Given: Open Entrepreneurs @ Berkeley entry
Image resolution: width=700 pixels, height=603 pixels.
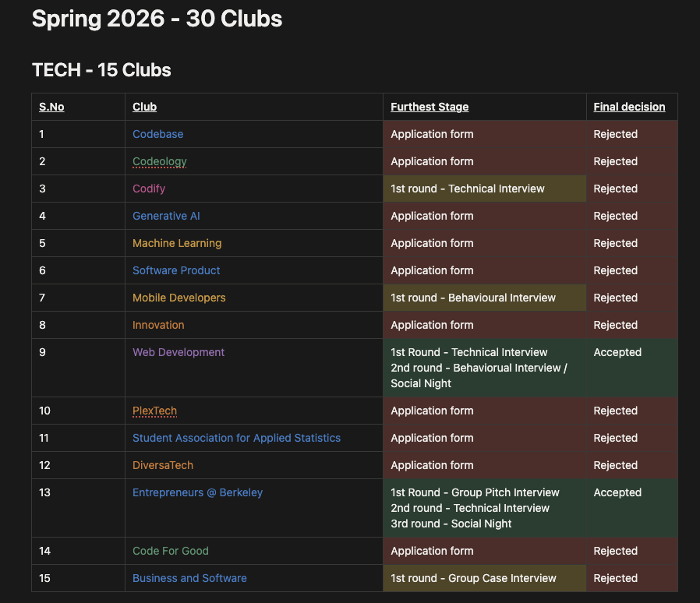Looking at the screenshot, I should click(197, 492).
